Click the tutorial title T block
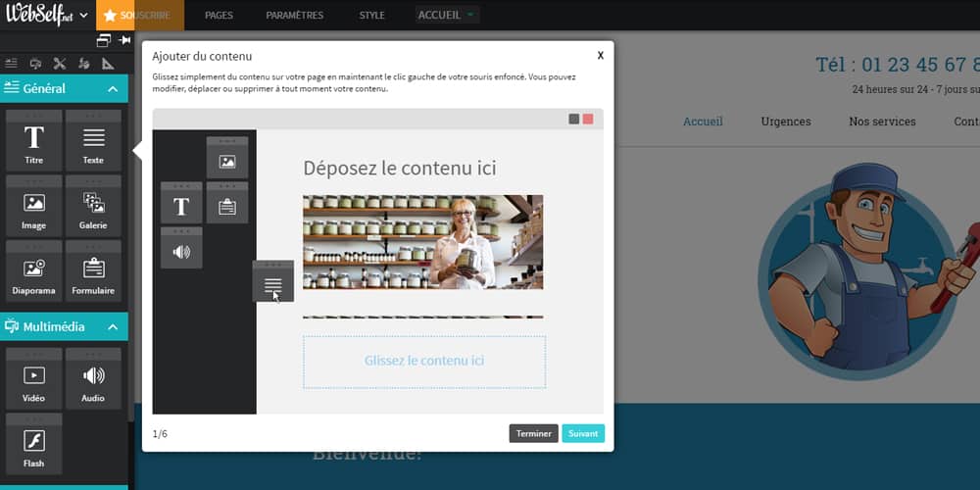 181,203
